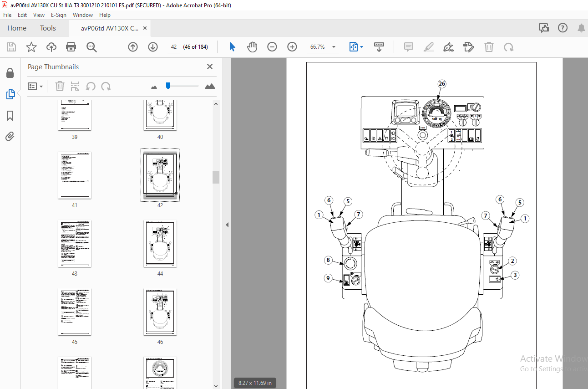
Task: Open the scrolling mode keyboard icon
Action: pyautogui.click(x=379, y=47)
